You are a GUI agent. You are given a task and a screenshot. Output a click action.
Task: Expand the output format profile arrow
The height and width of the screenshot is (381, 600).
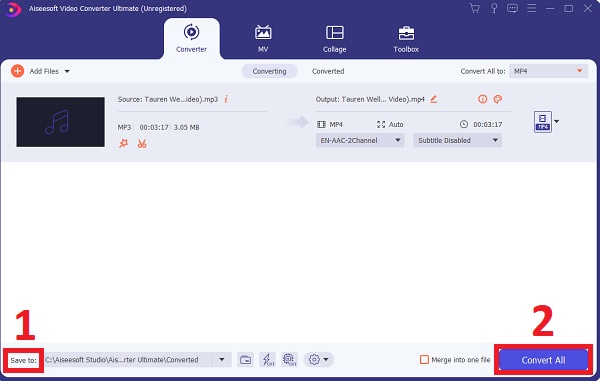pyautogui.click(x=556, y=122)
